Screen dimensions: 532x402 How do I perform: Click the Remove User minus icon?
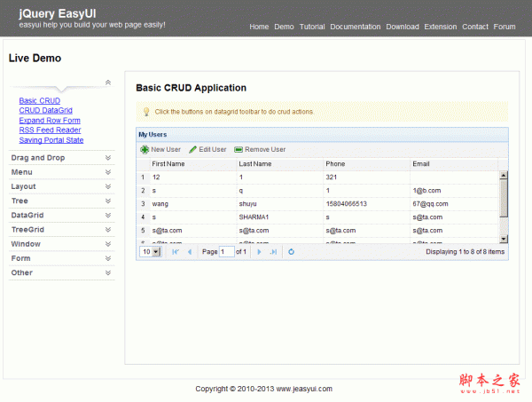(x=239, y=149)
